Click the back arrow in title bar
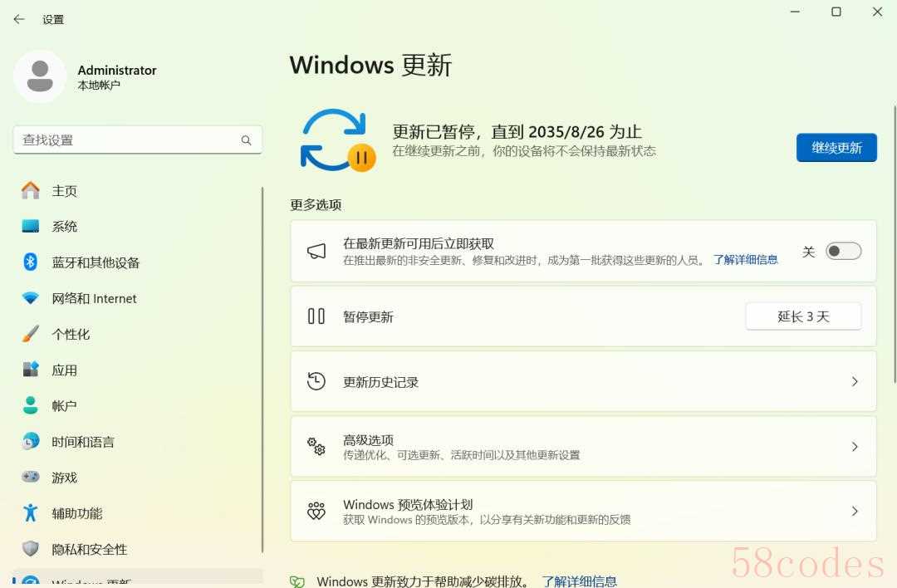This screenshot has width=897, height=588. [x=19, y=19]
